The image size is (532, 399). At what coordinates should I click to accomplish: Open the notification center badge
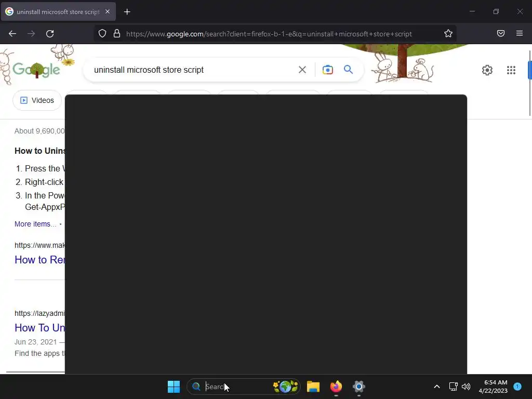(517, 387)
